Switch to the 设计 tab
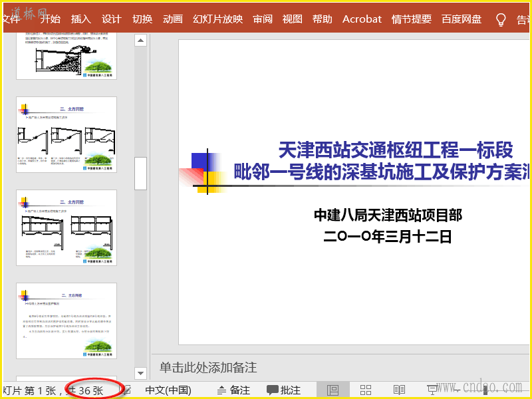532x399 pixels. pyautogui.click(x=111, y=19)
